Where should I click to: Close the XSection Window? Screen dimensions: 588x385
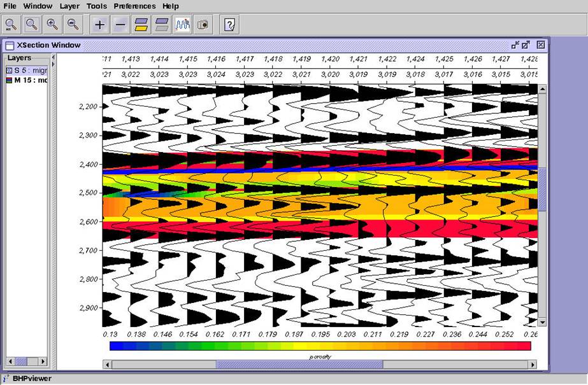point(540,45)
